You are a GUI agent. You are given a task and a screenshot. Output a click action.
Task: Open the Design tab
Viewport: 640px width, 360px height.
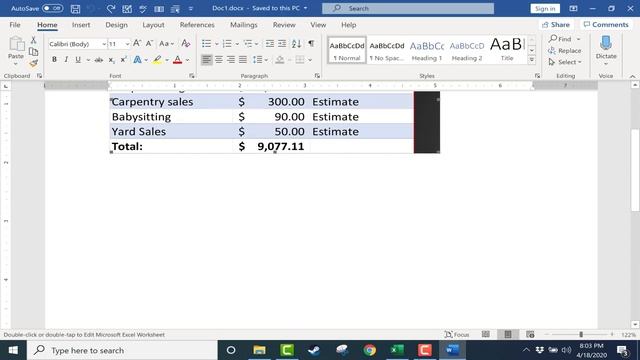(x=116, y=25)
